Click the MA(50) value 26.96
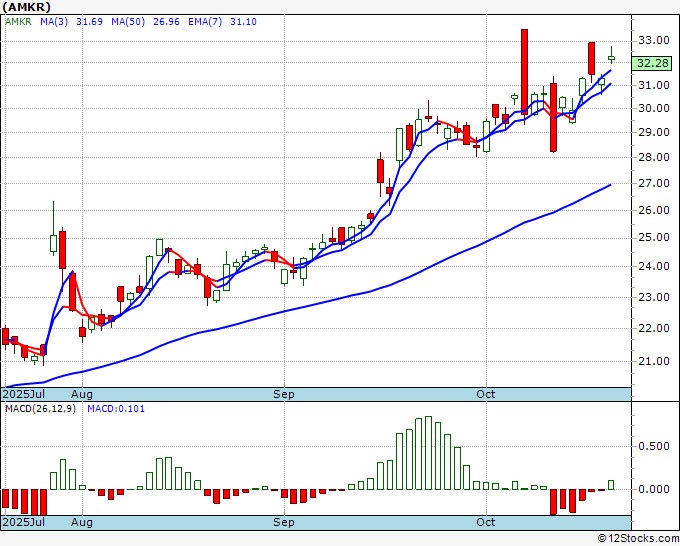 166,22
